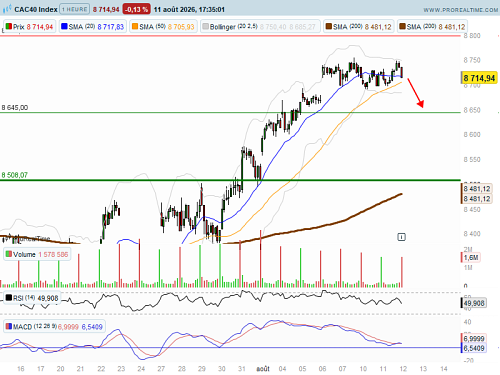Click date 04 on the time axis

pos(282,369)
